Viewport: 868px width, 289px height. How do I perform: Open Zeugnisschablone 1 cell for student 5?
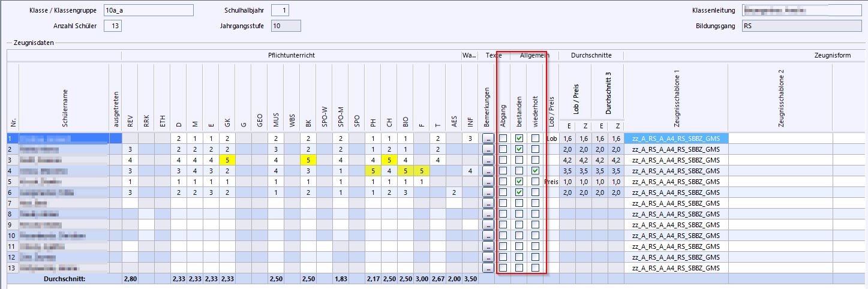pyautogui.click(x=675, y=182)
